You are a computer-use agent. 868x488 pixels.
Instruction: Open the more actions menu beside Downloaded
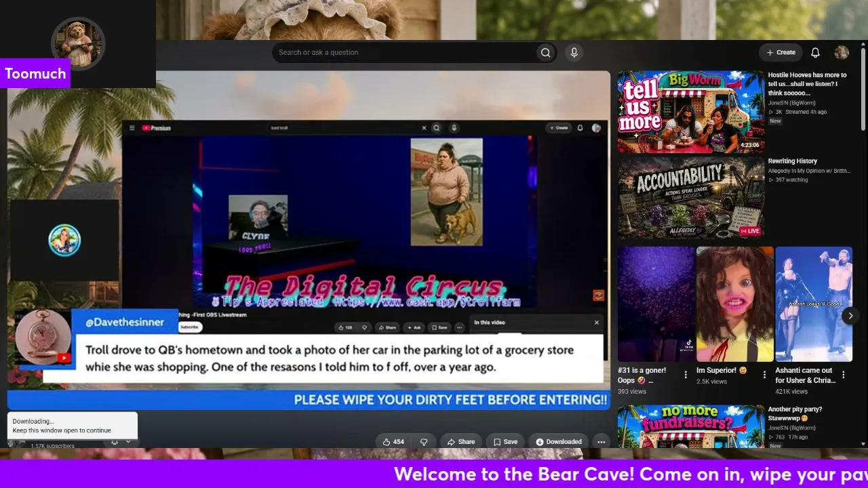point(601,442)
